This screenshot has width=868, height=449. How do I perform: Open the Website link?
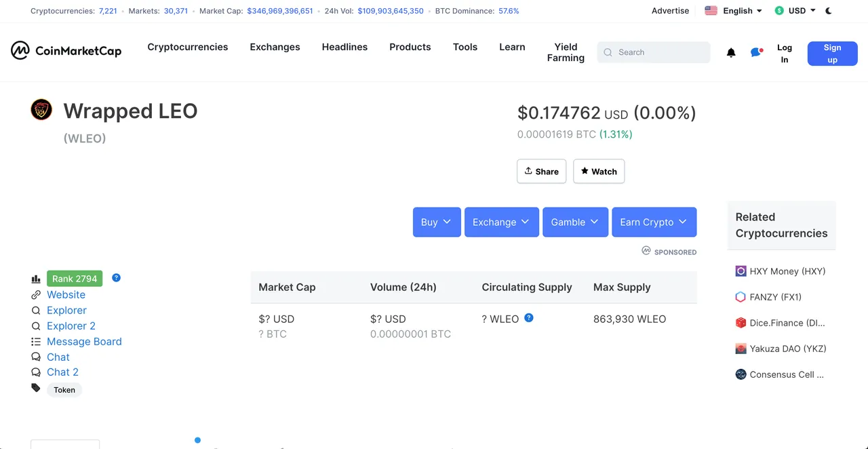tap(66, 295)
